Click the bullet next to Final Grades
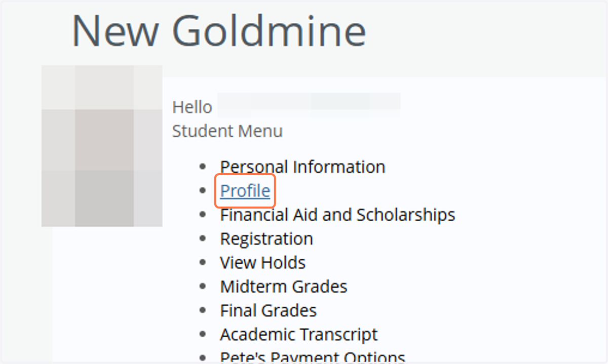The height and width of the screenshot is (364, 608). pos(204,310)
